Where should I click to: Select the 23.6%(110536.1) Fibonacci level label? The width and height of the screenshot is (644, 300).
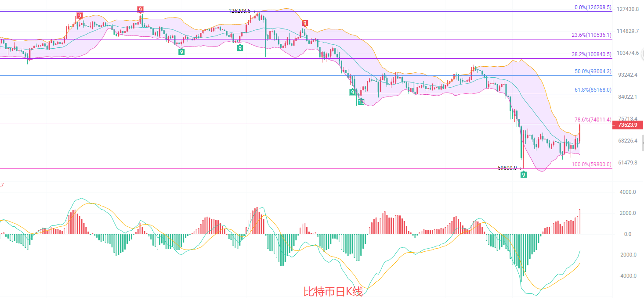591,35
